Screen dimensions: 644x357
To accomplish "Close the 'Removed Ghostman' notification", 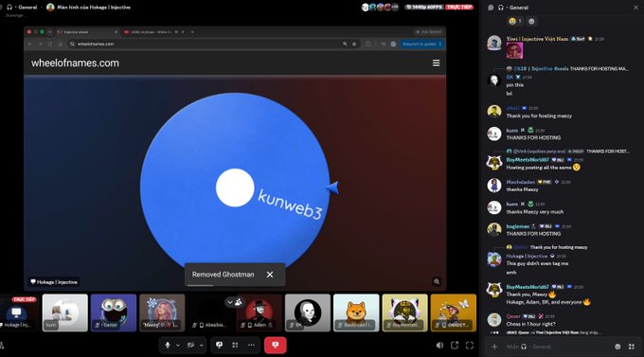I will [x=270, y=275].
